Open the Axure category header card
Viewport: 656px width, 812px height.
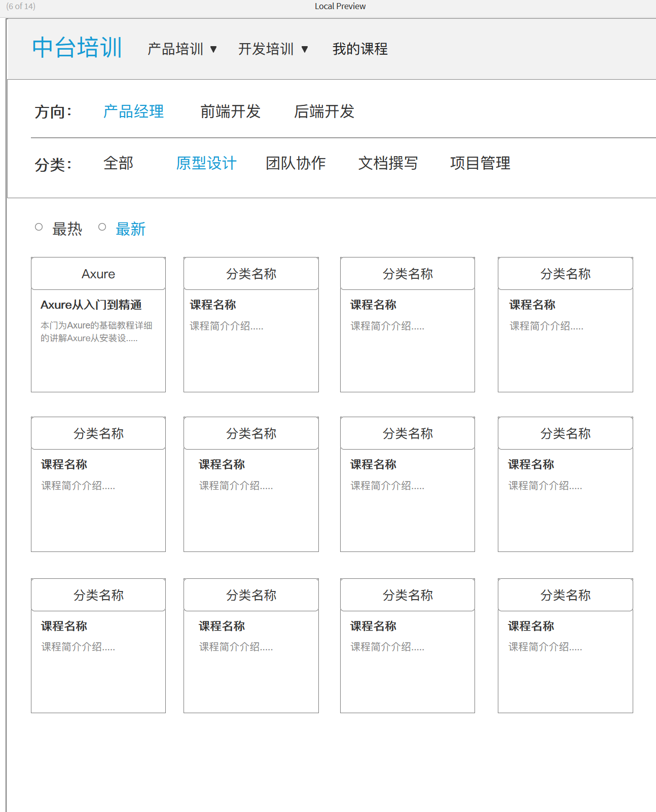[x=98, y=274]
